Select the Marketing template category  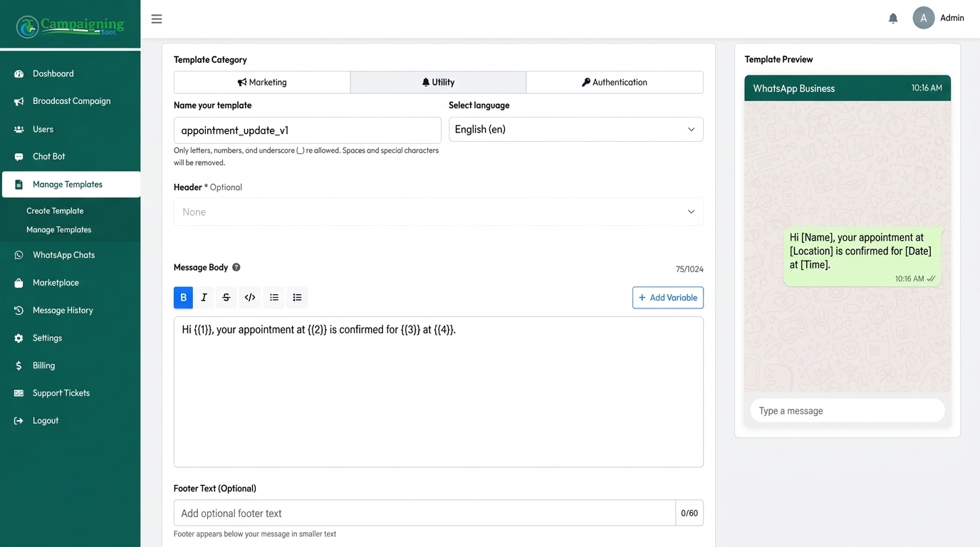262,82
